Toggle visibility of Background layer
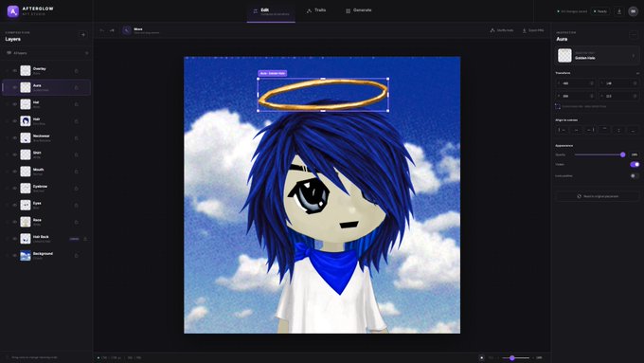The image size is (644, 363). click(x=15, y=256)
